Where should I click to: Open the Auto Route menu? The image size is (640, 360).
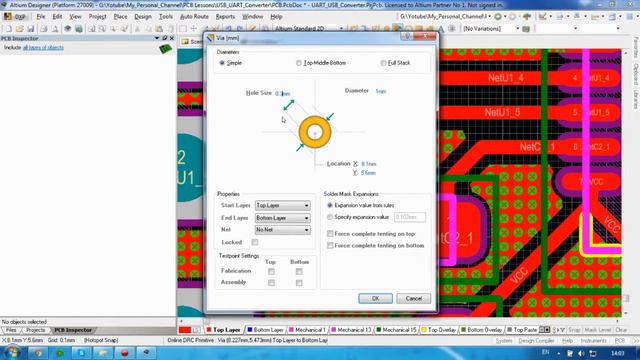tap(194, 17)
